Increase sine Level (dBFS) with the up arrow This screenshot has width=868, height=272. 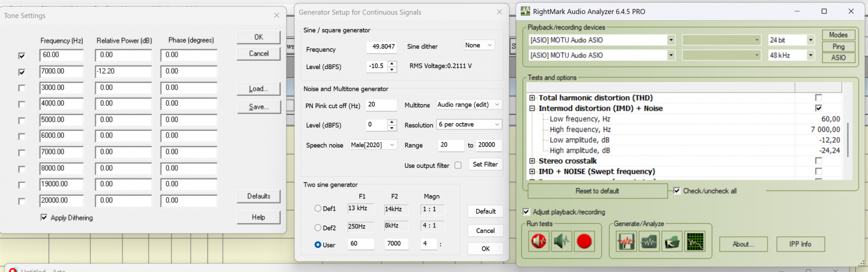click(x=392, y=64)
